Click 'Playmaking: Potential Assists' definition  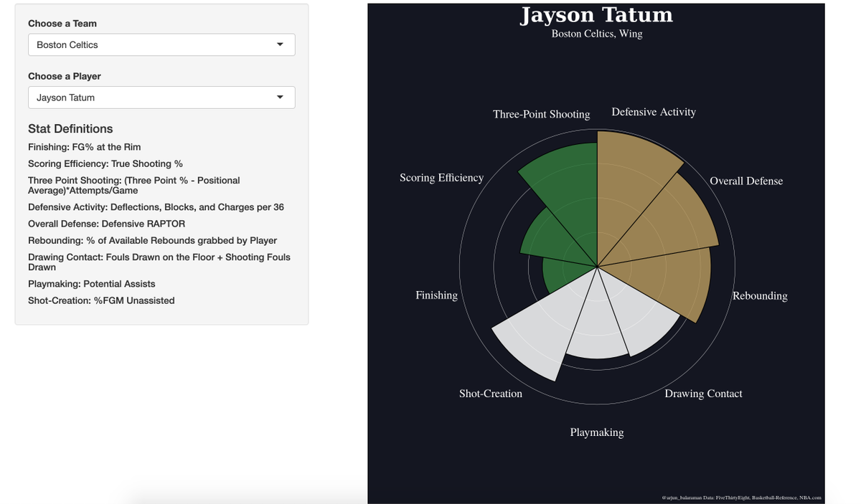92,284
